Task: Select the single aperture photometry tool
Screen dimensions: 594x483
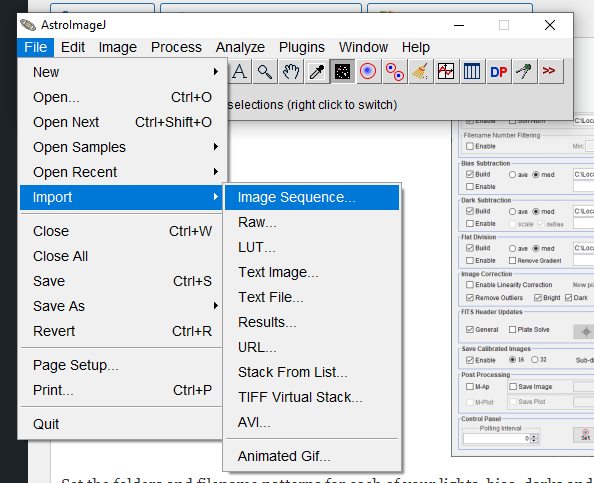Action: click(368, 71)
